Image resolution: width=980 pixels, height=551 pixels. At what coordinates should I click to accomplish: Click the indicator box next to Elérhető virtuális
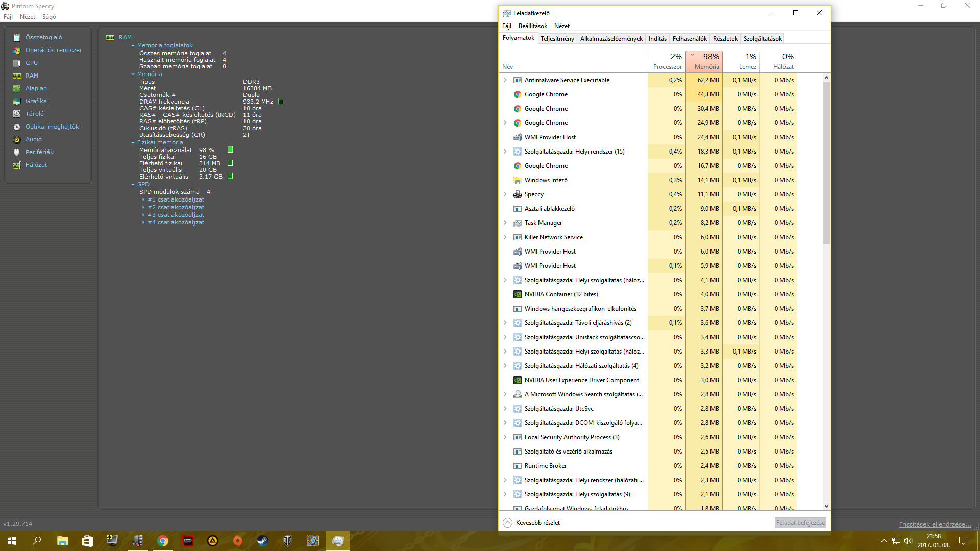pos(230,176)
